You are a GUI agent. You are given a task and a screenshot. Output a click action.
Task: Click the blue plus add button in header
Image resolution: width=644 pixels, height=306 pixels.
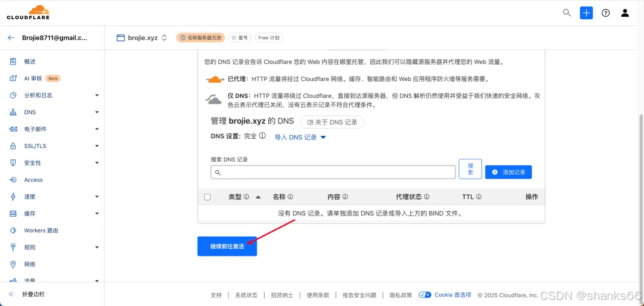tap(586, 13)
